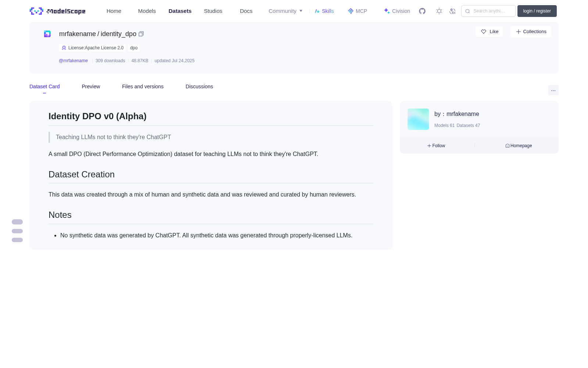Go to the Home page
588x368 pixels.
pos(114,11)
